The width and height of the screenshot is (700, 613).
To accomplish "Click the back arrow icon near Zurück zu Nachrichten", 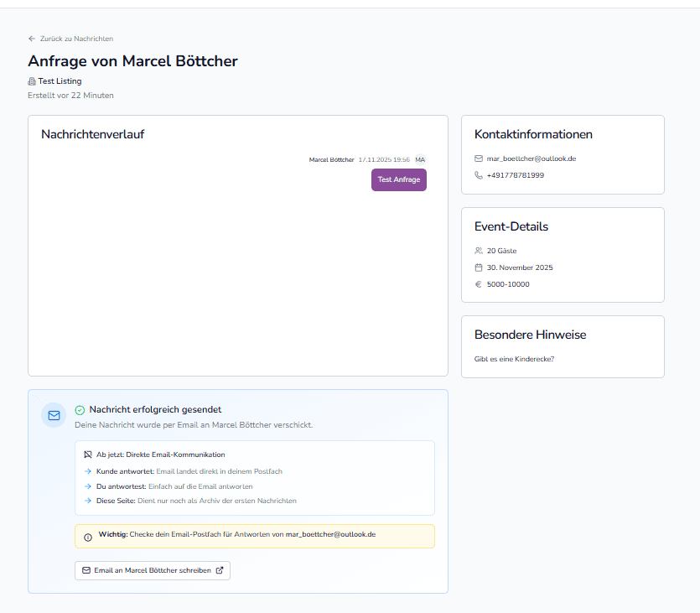I will pyautogui.click(x=32, y=39).
